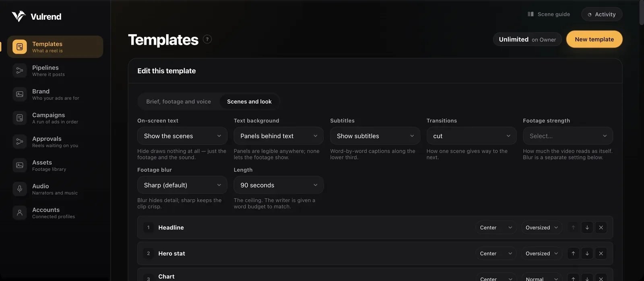
Task: Open the Assets sidebar icon
Action: 20,165
